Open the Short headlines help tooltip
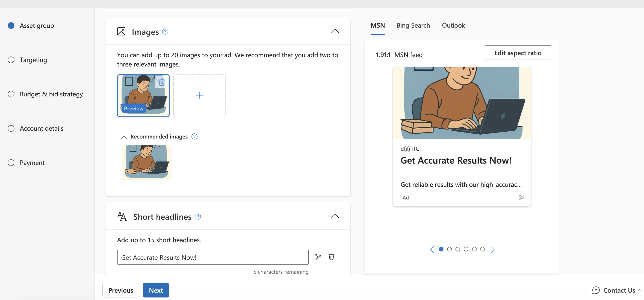 coord(198,216)
